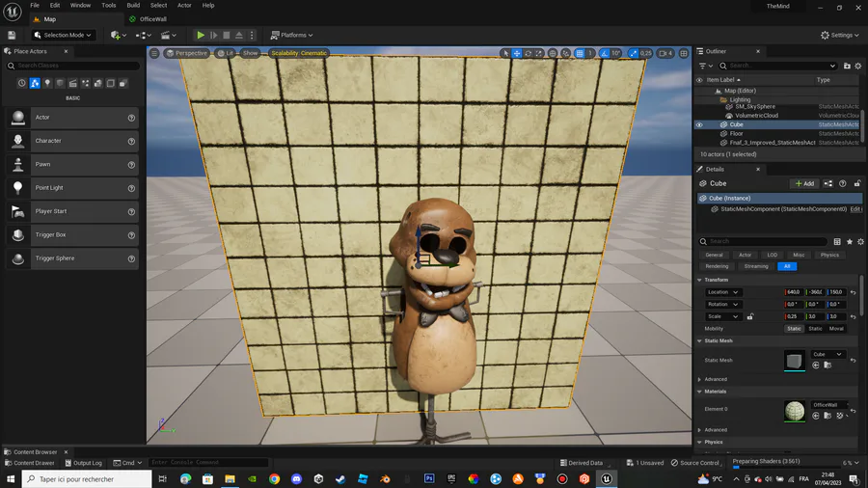Open the Content Drawer
The image size is (868, 488).
(29, 463)
